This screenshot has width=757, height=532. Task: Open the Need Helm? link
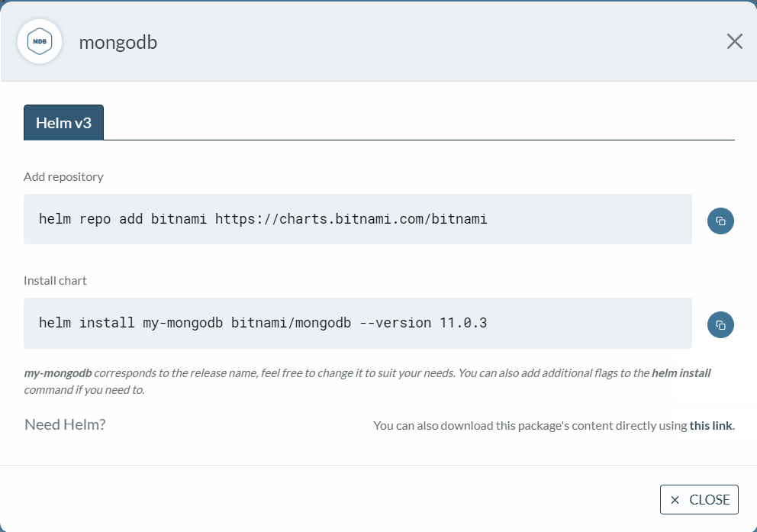pos(65,425)
